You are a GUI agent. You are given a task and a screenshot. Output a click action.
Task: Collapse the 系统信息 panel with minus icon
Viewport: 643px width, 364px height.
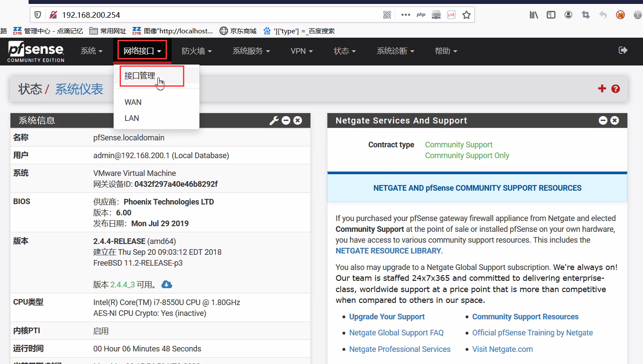286,120
